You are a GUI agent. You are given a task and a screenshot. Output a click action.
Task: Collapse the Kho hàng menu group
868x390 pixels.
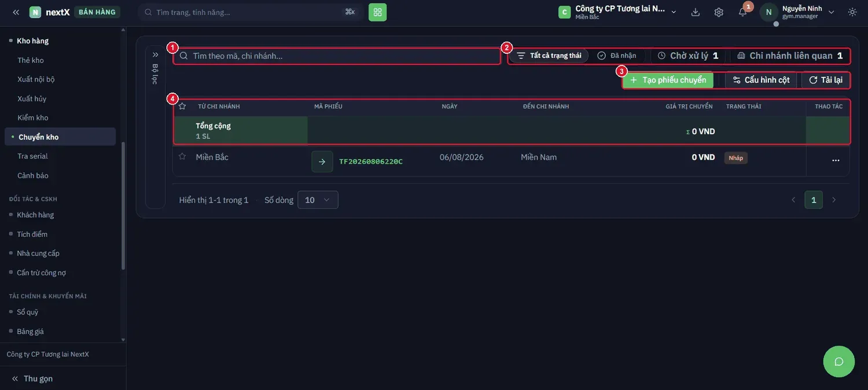click(x=32, y=41)
